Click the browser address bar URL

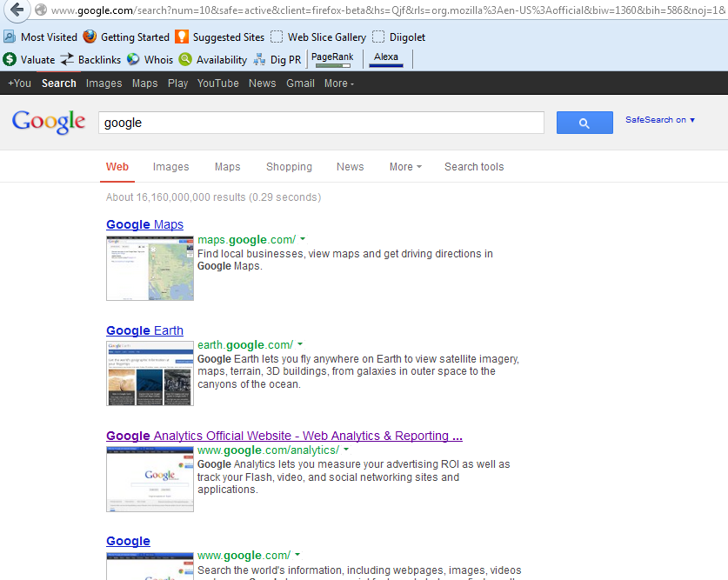point(388,10)
